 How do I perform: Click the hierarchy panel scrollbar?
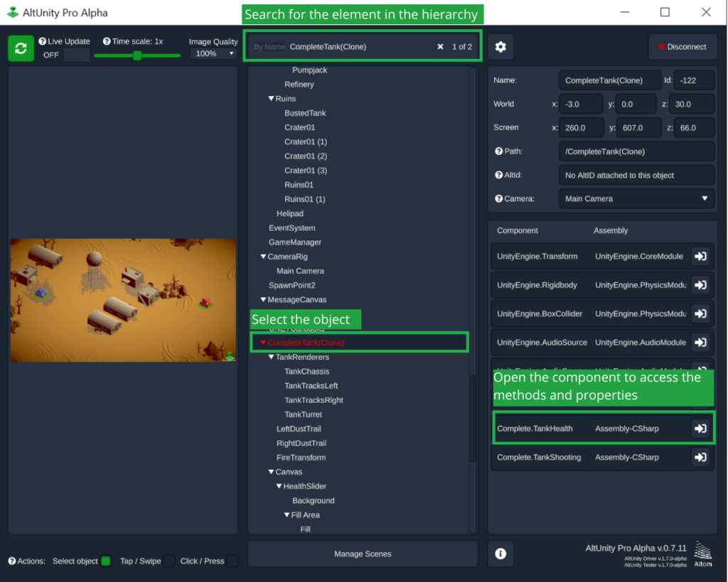click(473, 418)
